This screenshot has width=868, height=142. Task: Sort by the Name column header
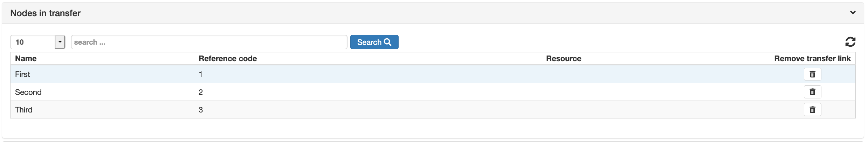(x=26, y=58)
